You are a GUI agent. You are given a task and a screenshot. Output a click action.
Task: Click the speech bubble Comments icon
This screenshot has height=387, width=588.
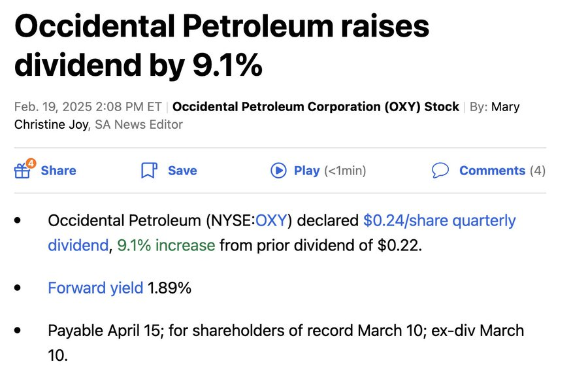[440, 171]
